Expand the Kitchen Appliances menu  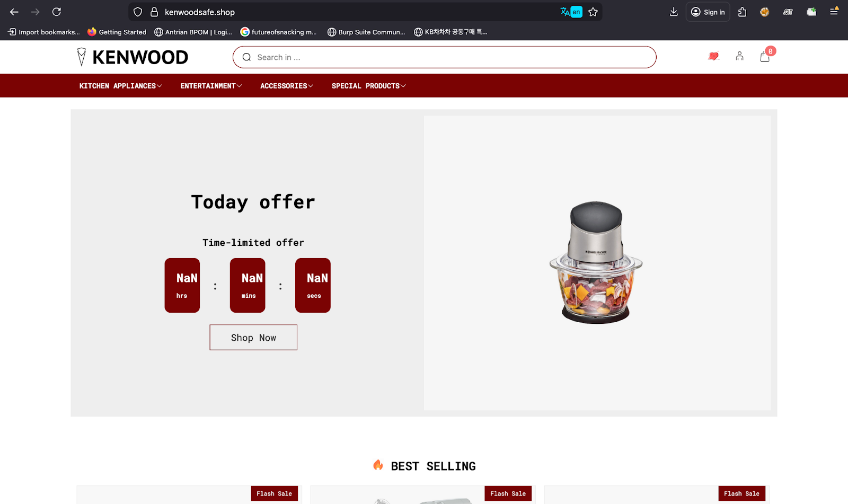121,86
